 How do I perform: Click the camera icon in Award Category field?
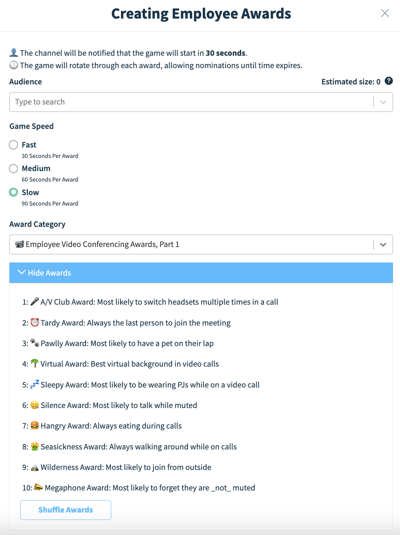(19, 244)
